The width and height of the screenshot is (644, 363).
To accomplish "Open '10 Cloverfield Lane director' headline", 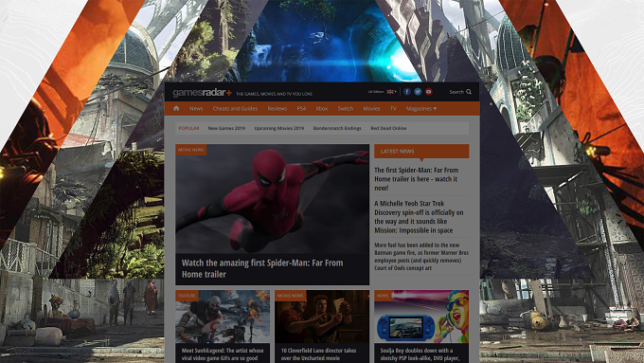I will 319,354.
